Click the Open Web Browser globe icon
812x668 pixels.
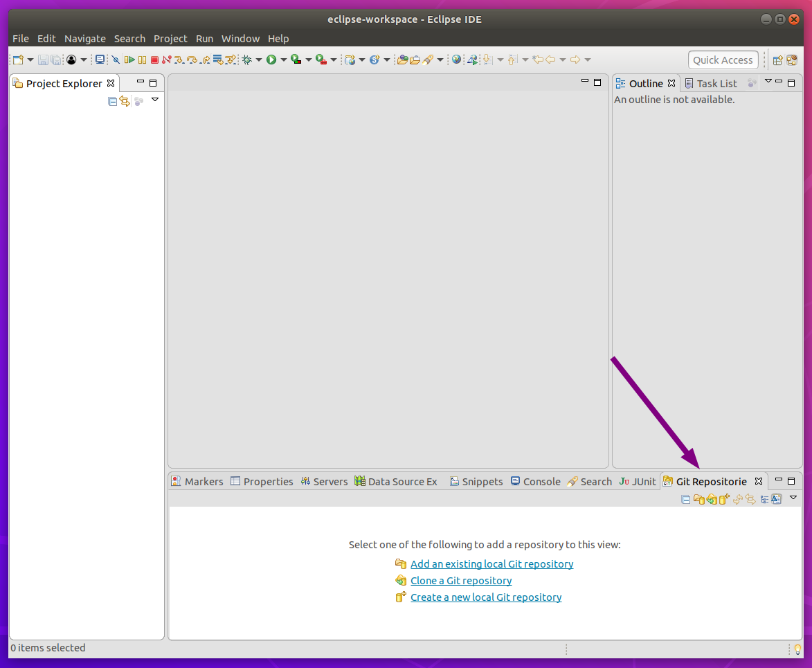pos(456,59)
